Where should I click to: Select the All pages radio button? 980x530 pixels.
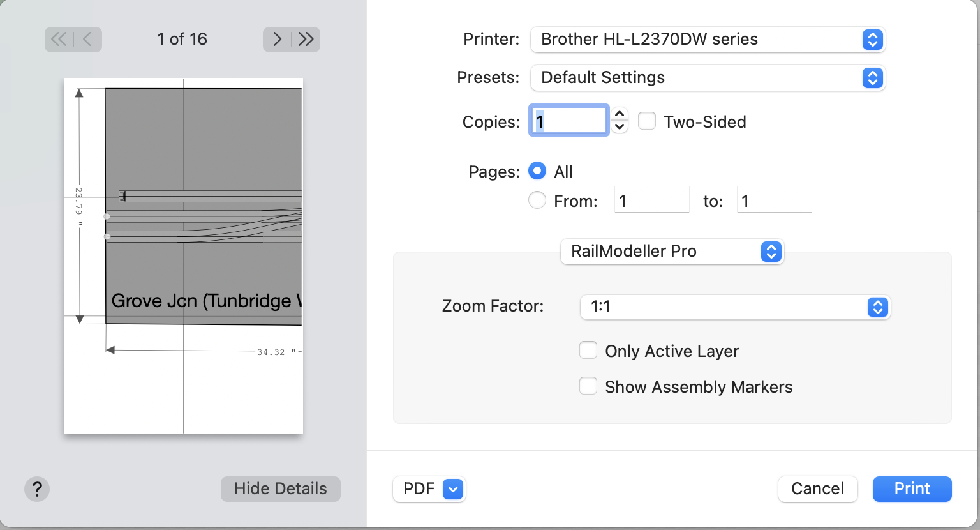pyautogui.click(x=537, y=171)
